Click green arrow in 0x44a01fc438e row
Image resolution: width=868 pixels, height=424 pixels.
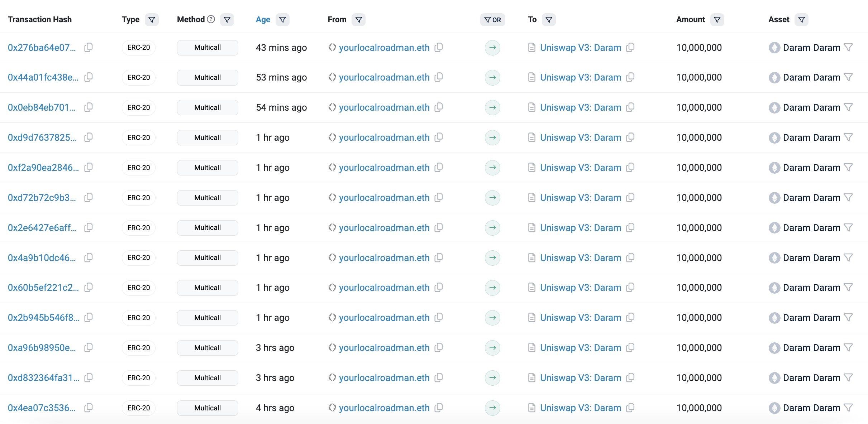click(492, 77)
